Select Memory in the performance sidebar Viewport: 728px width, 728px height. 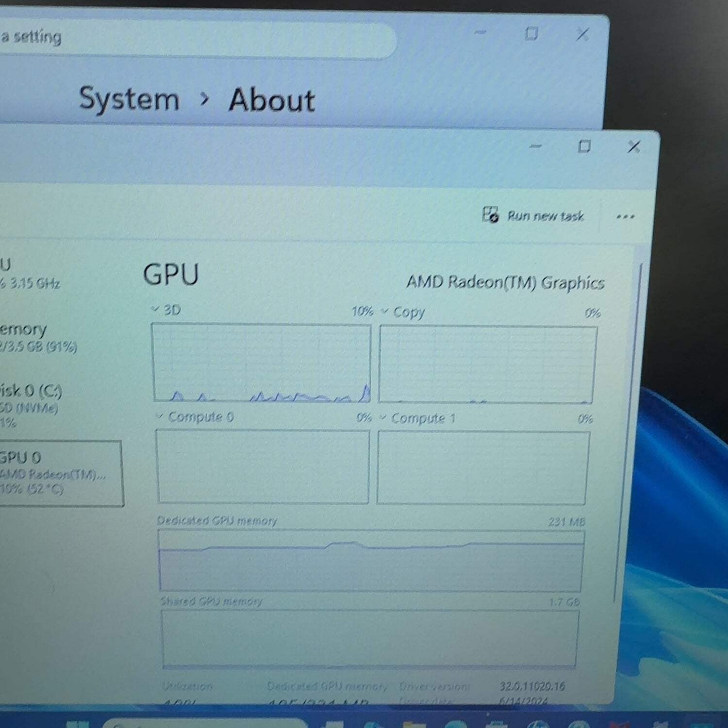[x=39, y=337]
